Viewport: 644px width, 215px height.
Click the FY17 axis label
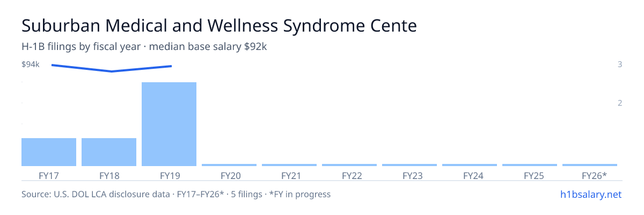pyautogui.click(x=49, y=176)
